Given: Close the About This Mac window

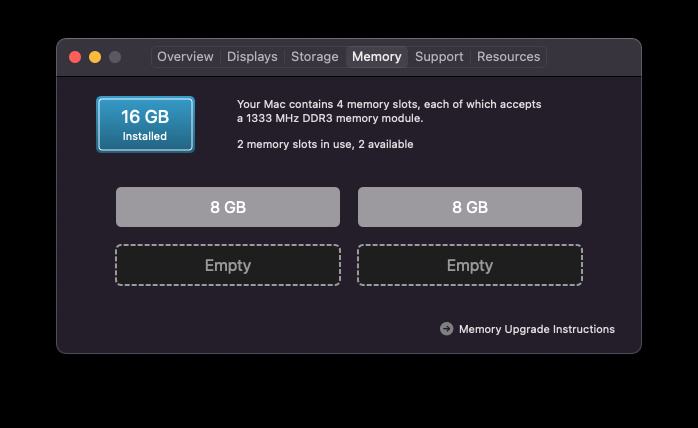Looking at the screenshot, I should point(75,57).
